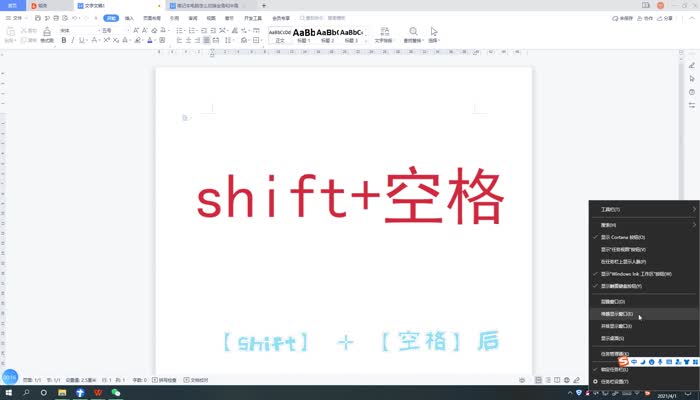Viewport: 700px width, 400px height.
Task: Select 层叠窗口 cascade windows menu item
Action: coord(643,302)
